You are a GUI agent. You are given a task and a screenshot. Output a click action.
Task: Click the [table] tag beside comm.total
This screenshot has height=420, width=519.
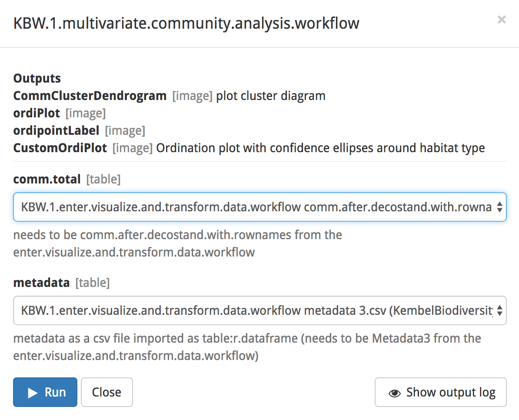103,180
